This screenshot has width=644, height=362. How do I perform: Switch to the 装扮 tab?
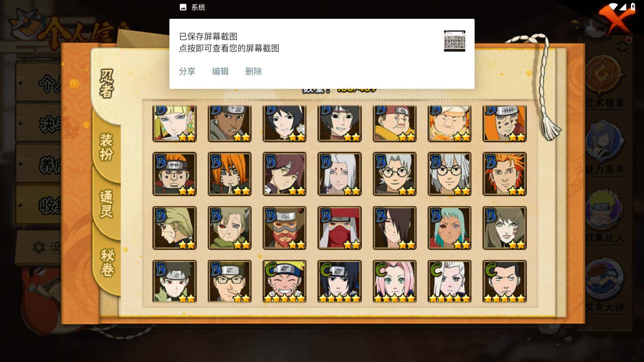107,147
